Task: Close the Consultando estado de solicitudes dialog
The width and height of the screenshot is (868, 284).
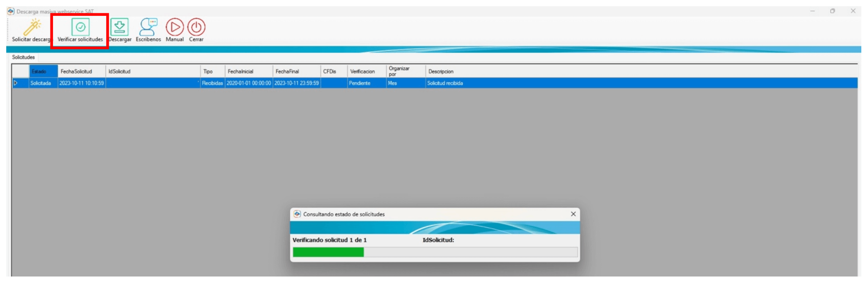Action: click(x=573, y=214)
